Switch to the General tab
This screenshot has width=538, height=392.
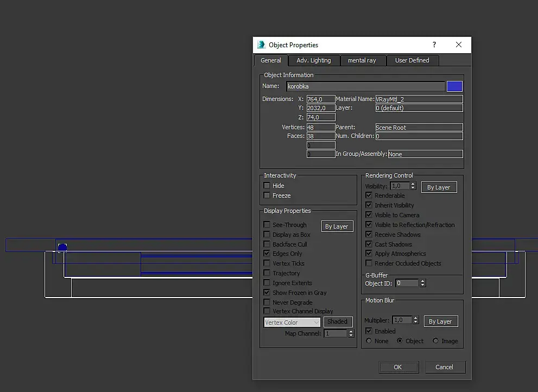tap(271, 60)
